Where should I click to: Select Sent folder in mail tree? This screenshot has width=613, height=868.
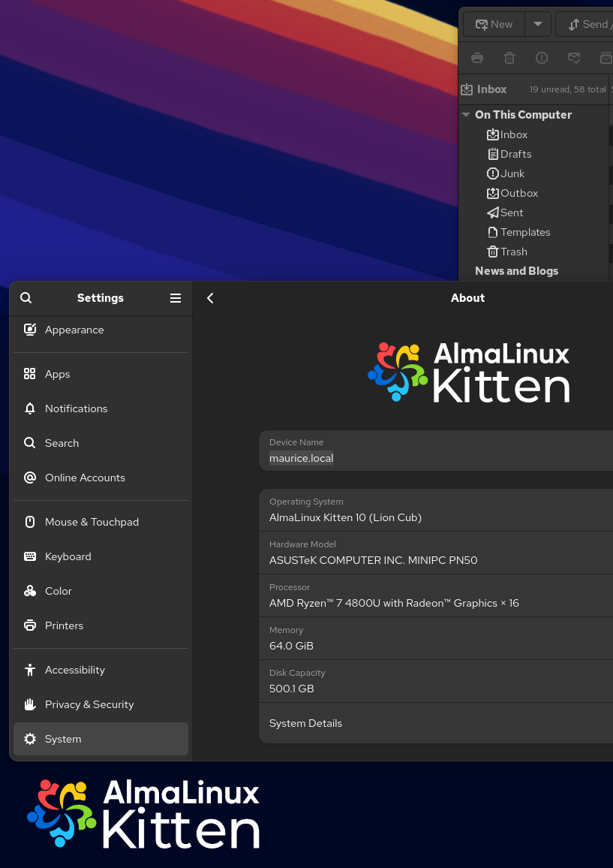pyautogui.click(x=534, y=212)
